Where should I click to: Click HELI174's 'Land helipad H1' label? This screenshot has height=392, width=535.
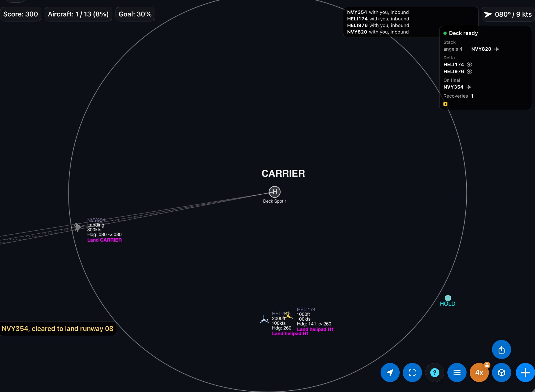[315, 329]
